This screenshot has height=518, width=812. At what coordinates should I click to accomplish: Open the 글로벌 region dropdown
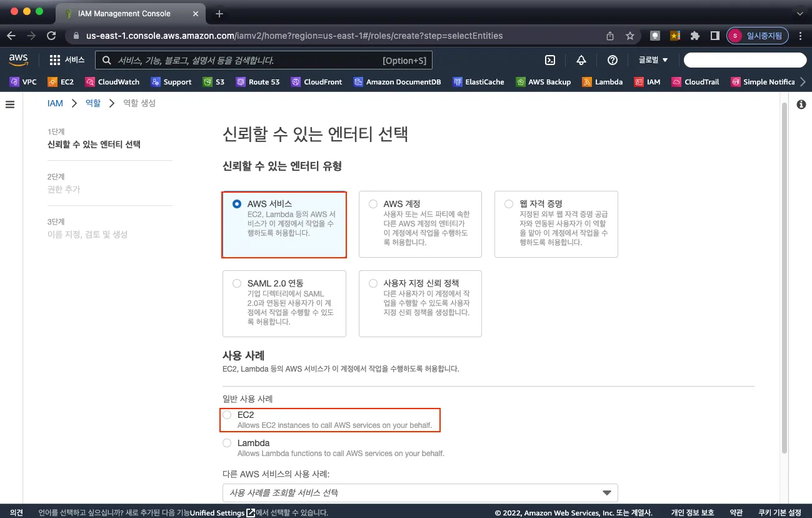click(653, 60)
